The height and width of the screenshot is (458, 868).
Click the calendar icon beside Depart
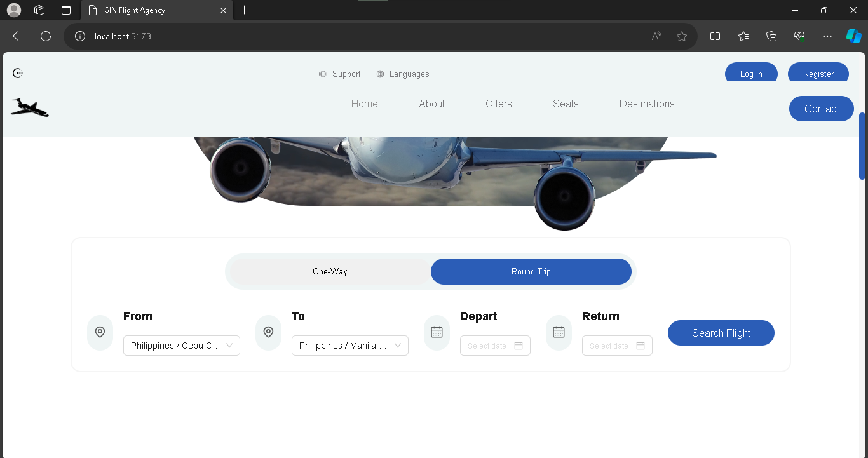point(437,332)
